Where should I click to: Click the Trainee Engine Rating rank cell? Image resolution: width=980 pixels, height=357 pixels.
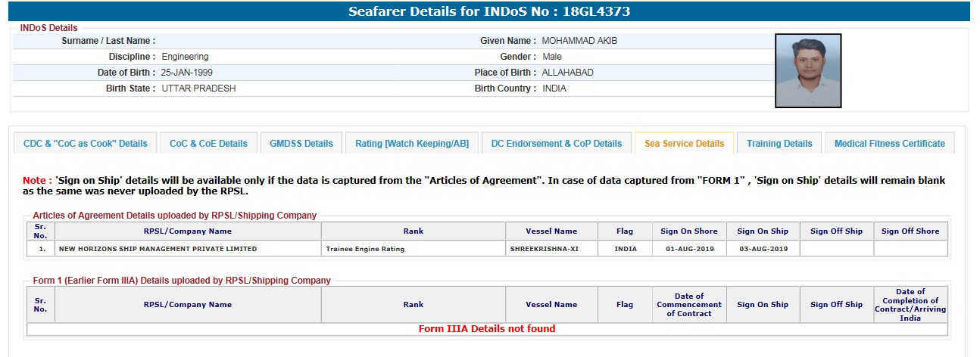[365, 249]
